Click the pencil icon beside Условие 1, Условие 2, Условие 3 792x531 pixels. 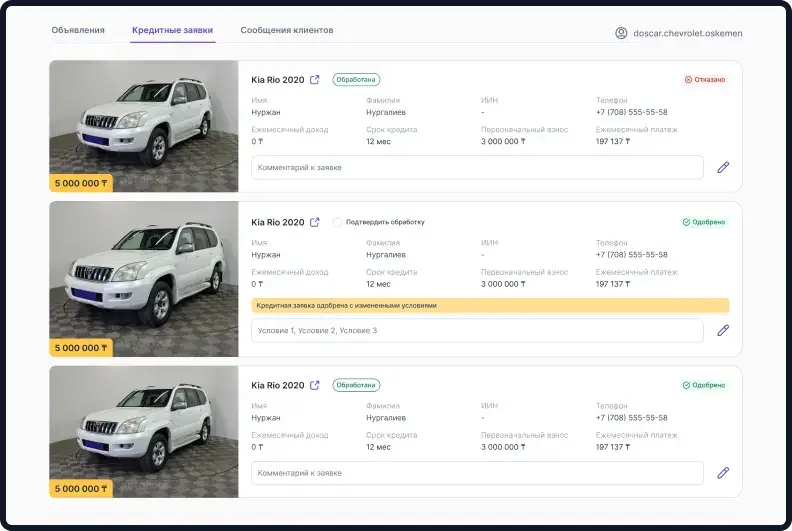723,330
